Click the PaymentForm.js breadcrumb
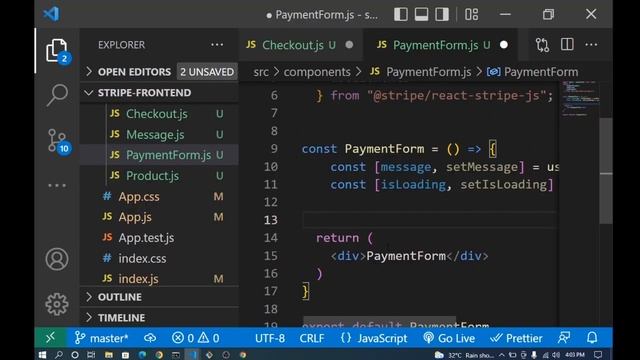 [421, 72]
